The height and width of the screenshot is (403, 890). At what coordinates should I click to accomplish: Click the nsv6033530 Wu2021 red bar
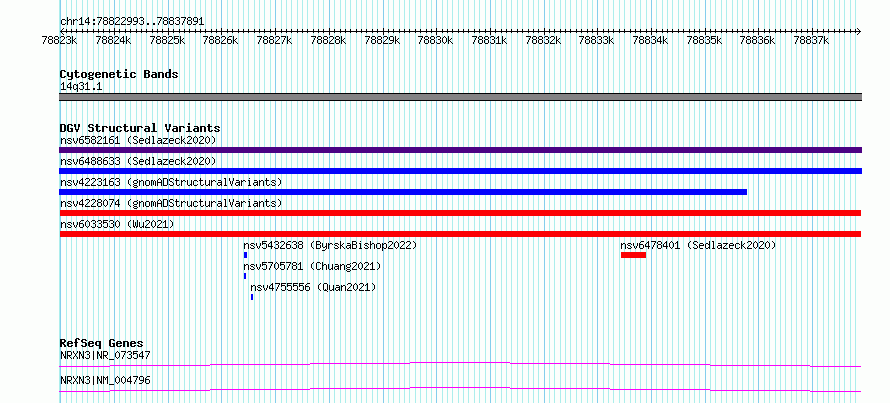coord(460,234)
